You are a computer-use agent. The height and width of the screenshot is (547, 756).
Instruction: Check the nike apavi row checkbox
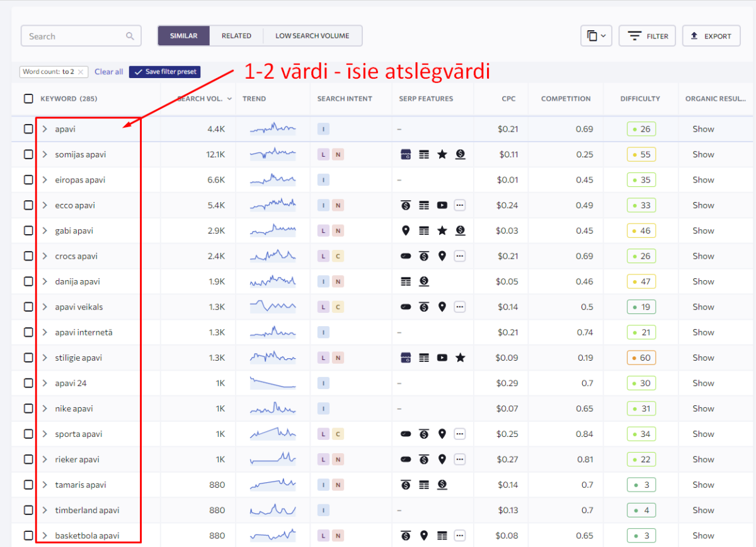click(28, 409)
